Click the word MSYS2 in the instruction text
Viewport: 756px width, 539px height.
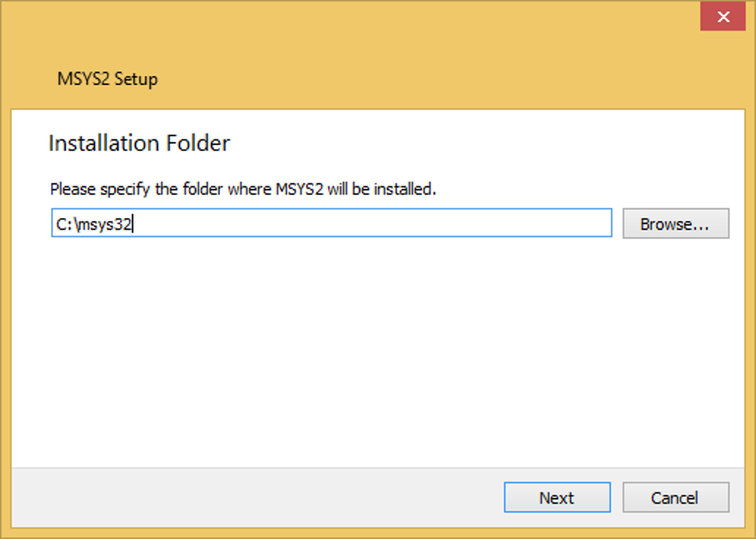point(298,189)
